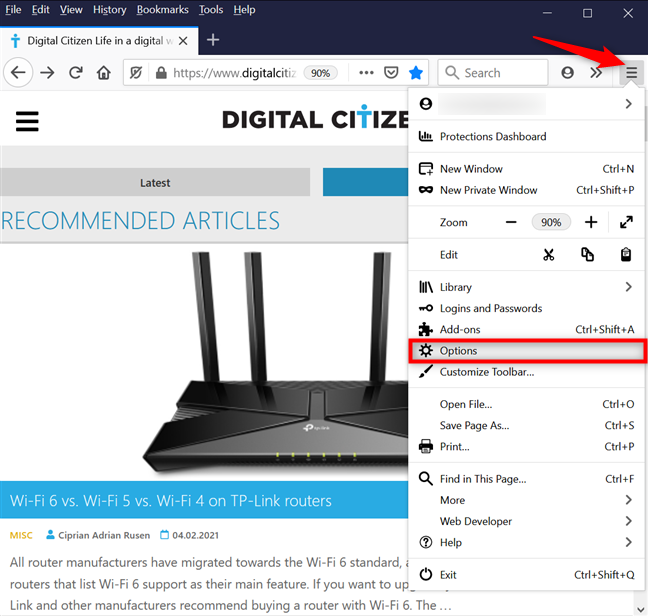
Task: Zoom in with plus button
Action: click(591, 222)
